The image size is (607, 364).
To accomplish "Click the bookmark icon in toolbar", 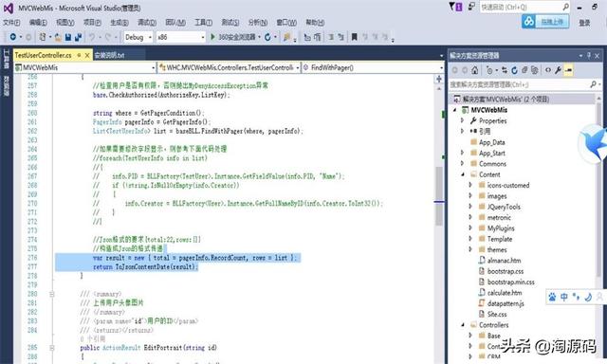I will click(x=354, y=37).
